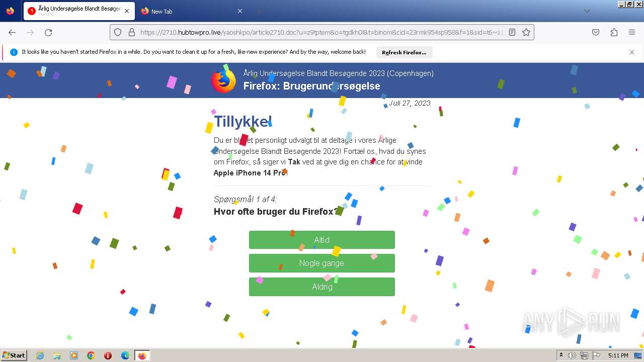644x362 pixels.
Task: Open the network tray icon
Action: (x=584, y=355)
